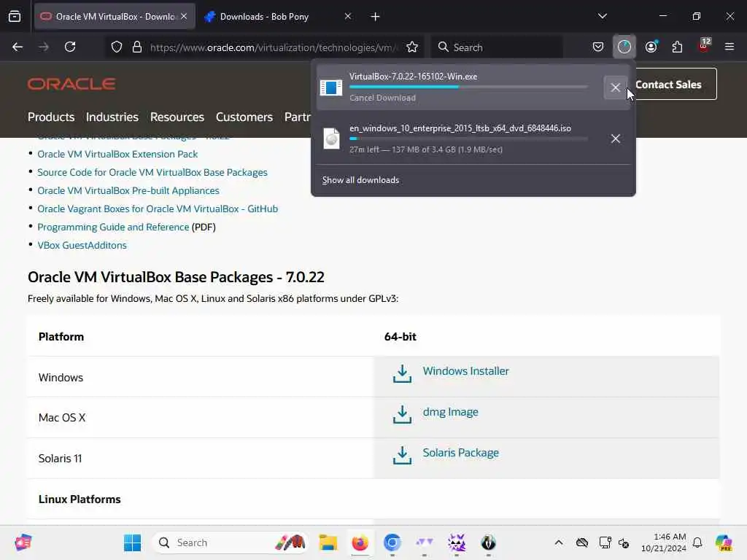The image size is (747, 560).
Task: Open the Products menu
Action: click(51, 117)
